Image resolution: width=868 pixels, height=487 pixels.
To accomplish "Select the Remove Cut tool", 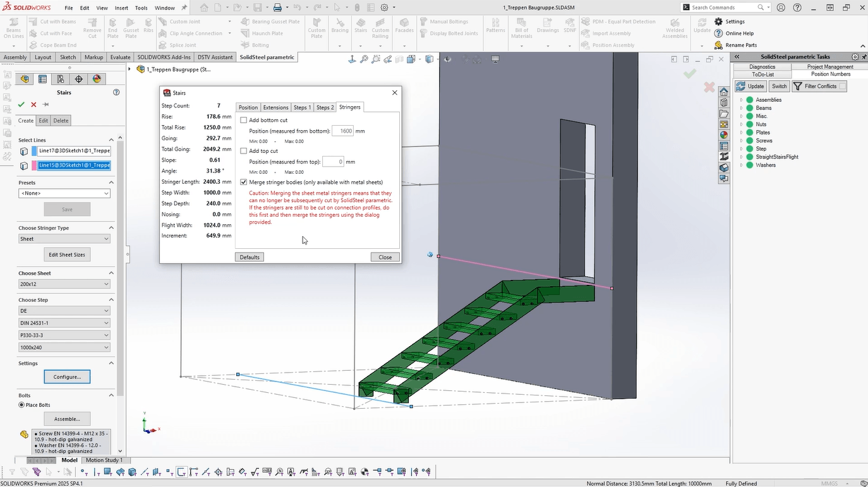I will 92,28.
